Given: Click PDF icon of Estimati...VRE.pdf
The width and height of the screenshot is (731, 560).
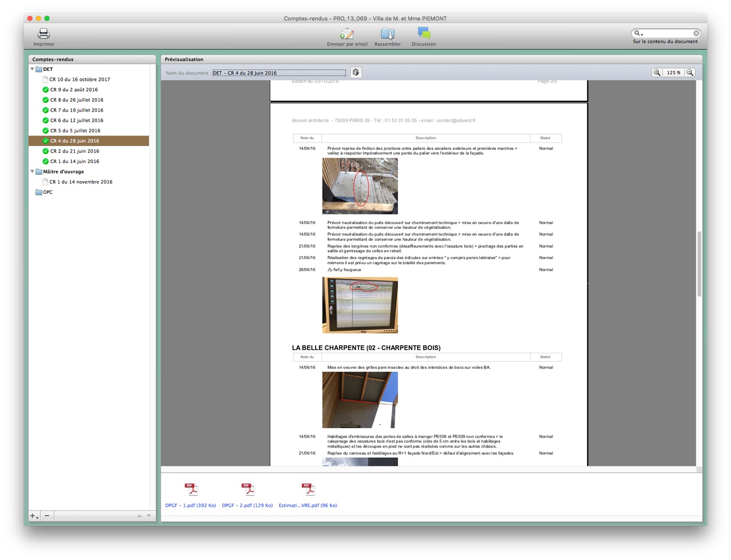Looking at the screenshot, I should click(308, 490).
